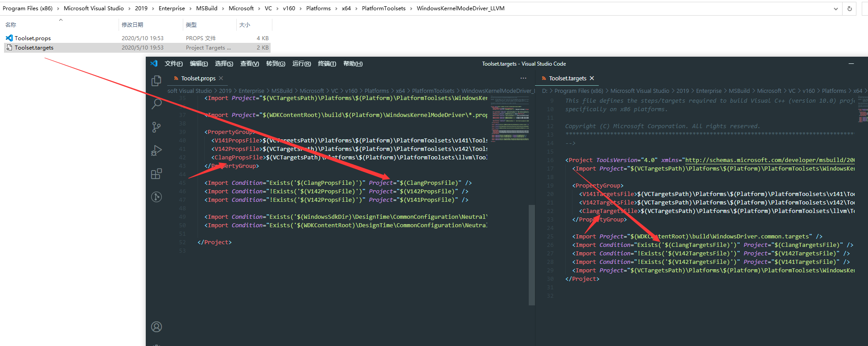
Task: Select the Toolset.props file row
Action: click(137, 38)
